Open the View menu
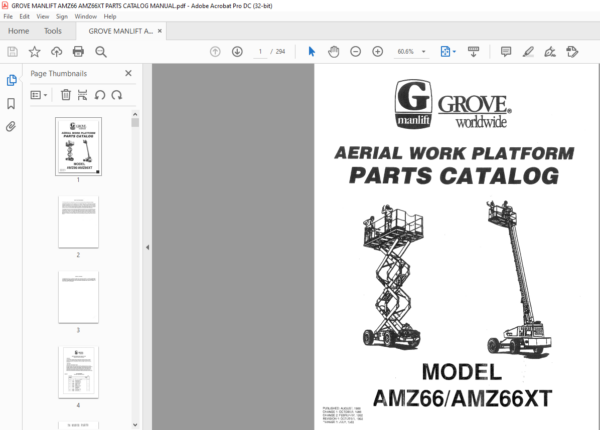This screenshot has width=600, height=430. [x=42, y=16]
